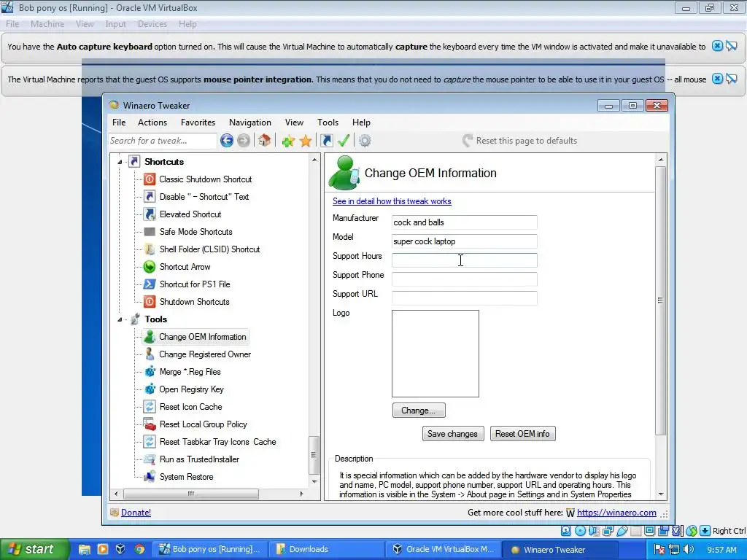Click the Change... logo button
Image resolution: width=747 pixels, height=560 pixels.
tap(419, 411)
